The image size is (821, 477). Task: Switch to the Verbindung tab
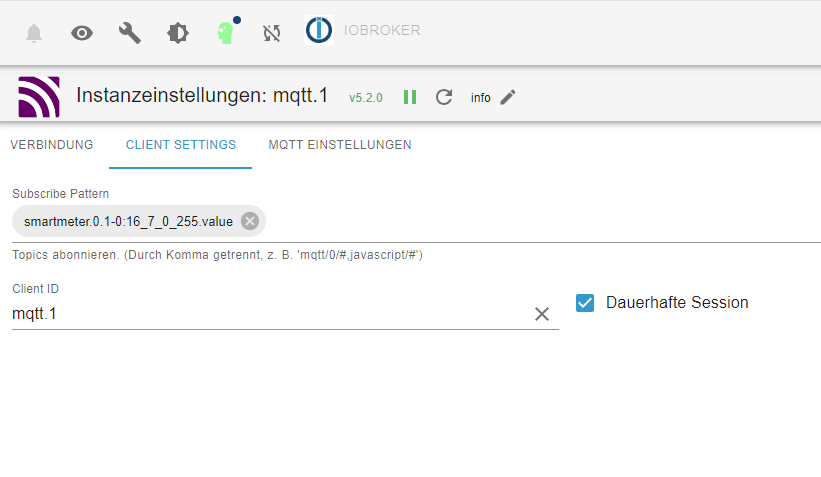pyautogui.click(x=52, y=145)
